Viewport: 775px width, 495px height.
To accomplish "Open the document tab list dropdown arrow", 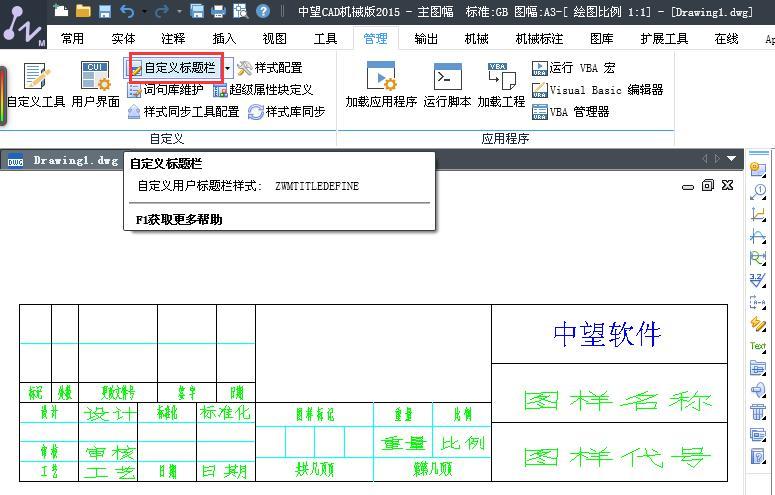I will coord(732,159).
